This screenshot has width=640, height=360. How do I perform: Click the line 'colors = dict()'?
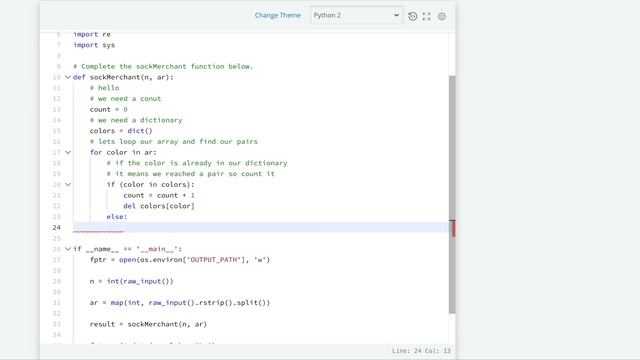(121, 131)
